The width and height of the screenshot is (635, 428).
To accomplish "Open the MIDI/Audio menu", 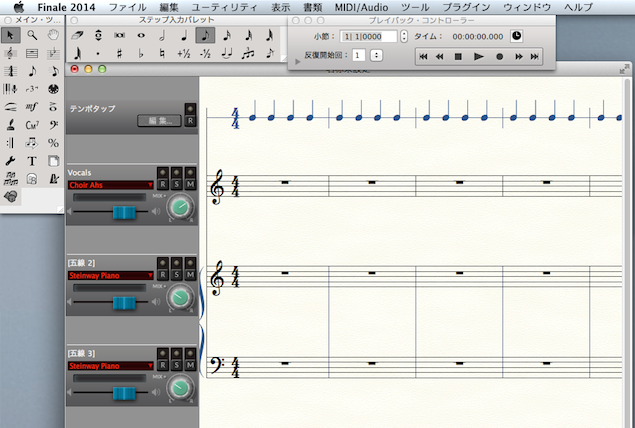I will click(x=361, y=7).
